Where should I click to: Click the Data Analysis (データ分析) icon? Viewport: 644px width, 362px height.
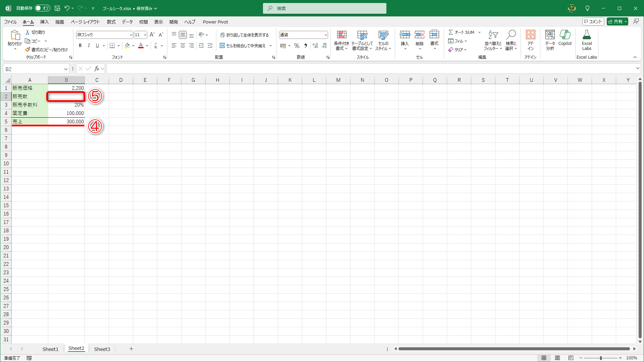[x=550, y=37]
